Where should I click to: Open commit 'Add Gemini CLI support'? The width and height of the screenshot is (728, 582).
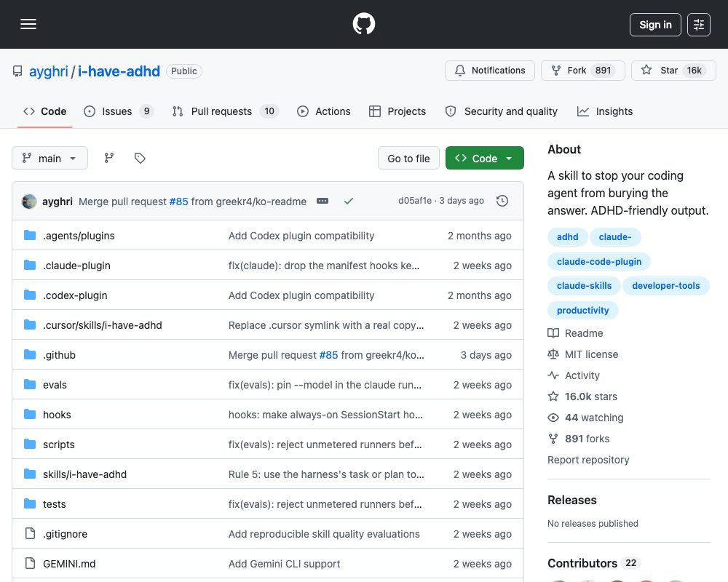284,564
